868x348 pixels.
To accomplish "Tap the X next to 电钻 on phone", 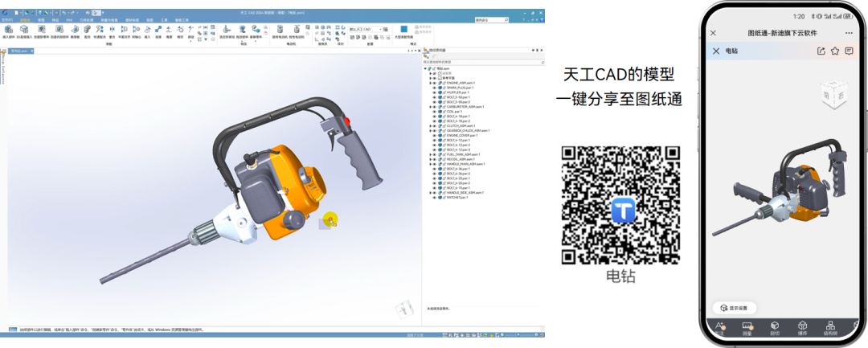I will 716,51.
